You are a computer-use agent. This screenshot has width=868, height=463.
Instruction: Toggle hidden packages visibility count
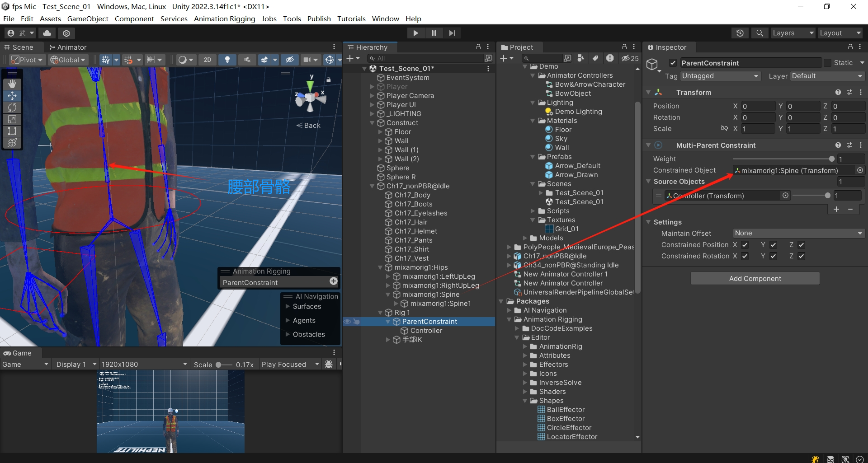[630, 58]
